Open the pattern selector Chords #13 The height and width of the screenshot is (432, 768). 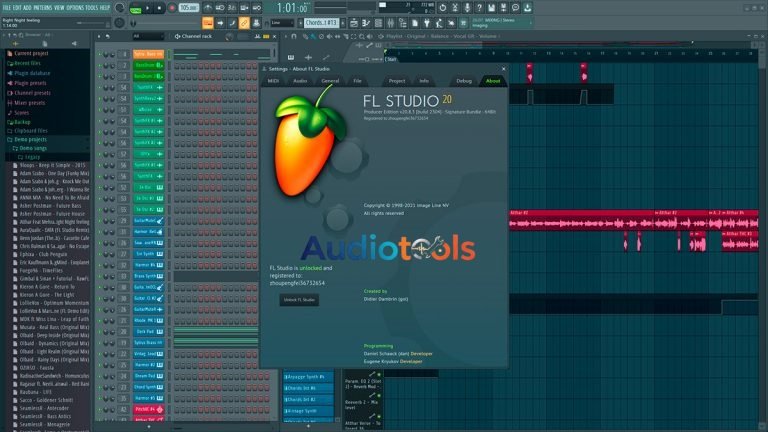click(321, 23)
